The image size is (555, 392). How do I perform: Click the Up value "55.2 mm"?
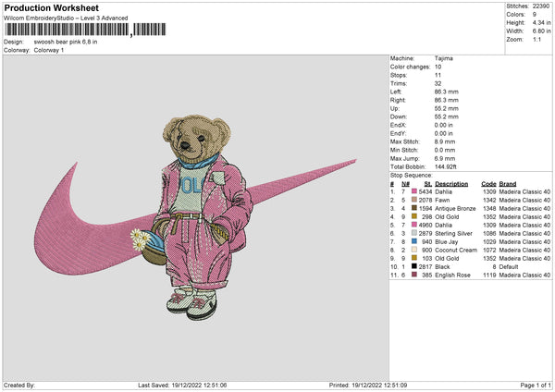tap(447, 108)
